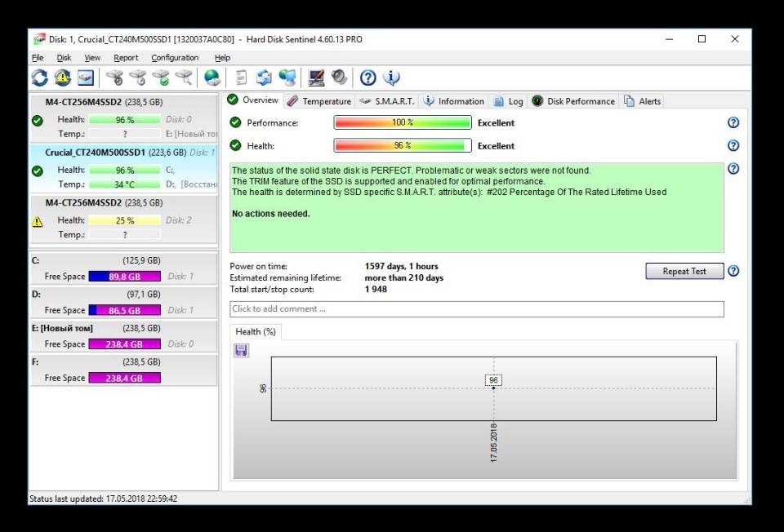Click the comment field to add comment
This screenshot has height=532, width=784.
476,308
